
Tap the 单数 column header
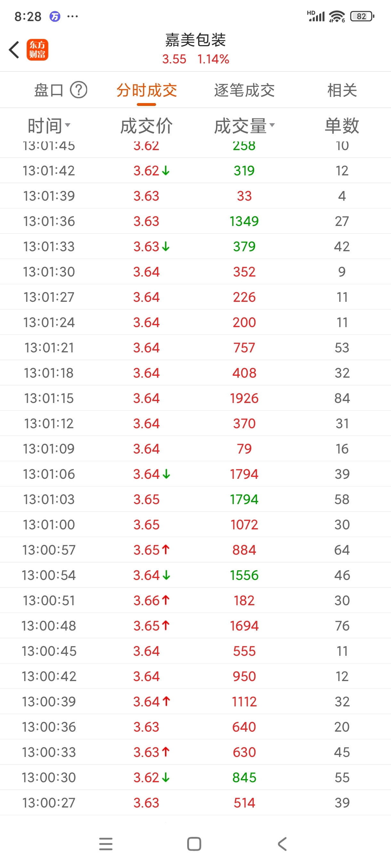coord(342,126)
